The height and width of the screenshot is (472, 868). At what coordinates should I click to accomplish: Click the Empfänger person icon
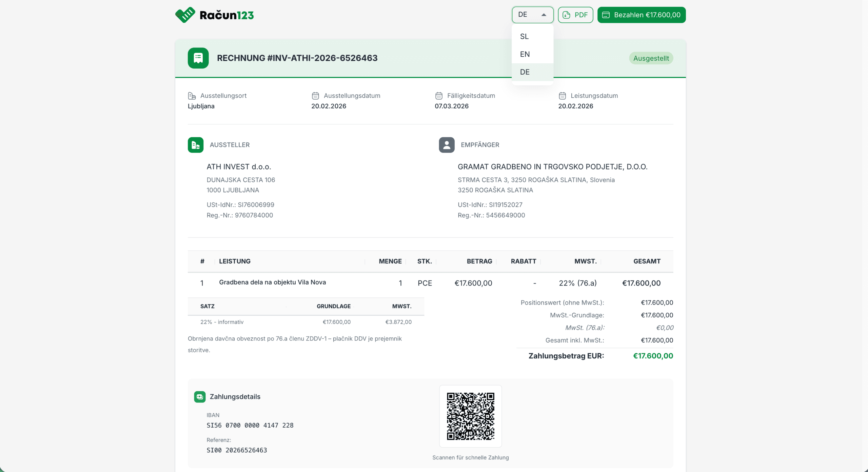pyautogui.click(x=447, y=145)
